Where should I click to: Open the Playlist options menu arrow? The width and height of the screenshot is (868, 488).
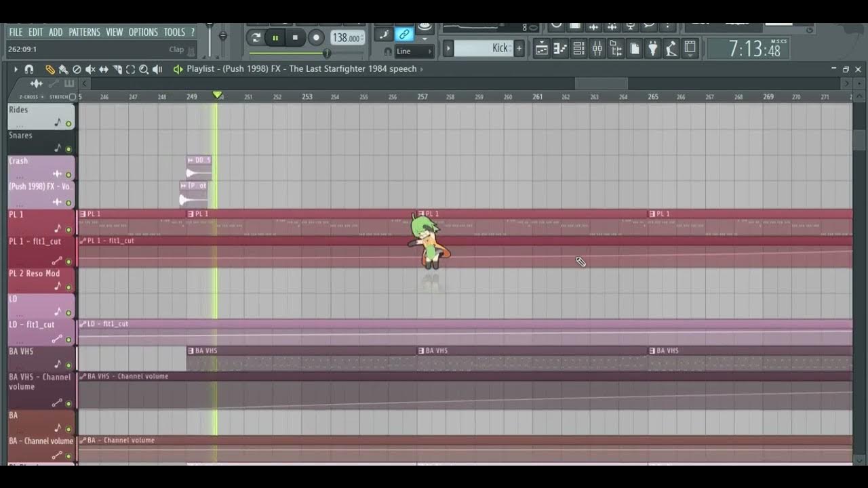16,69
